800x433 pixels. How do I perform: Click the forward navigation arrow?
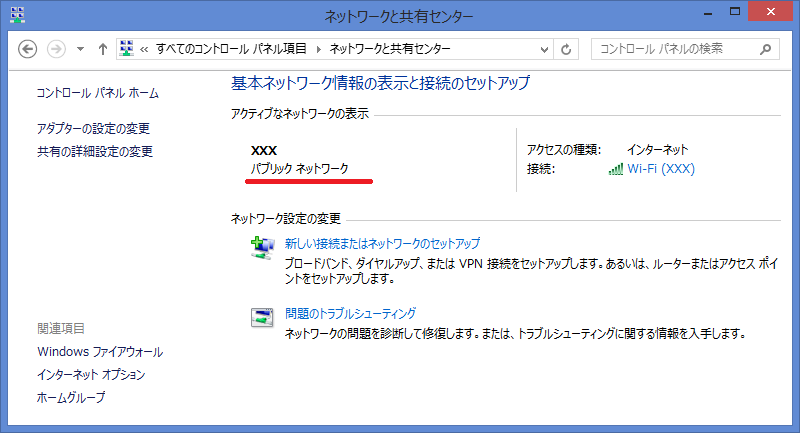tap(56, 49)
